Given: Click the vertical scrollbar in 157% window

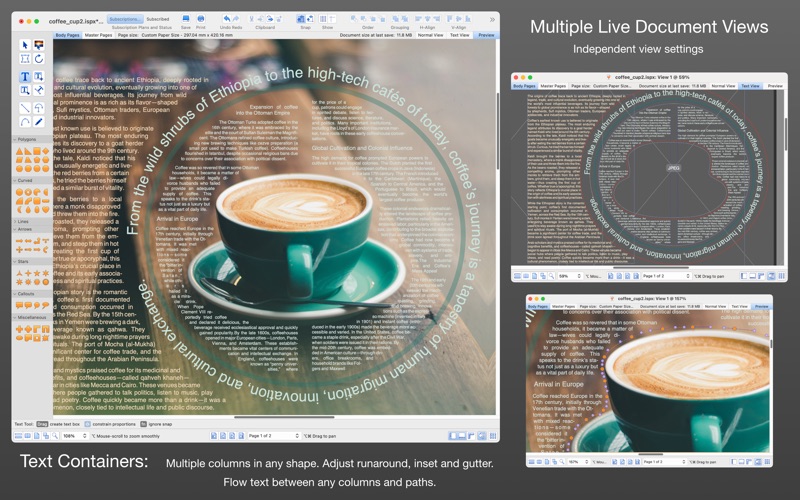Looking at the screenshot, I should [771, 343].
